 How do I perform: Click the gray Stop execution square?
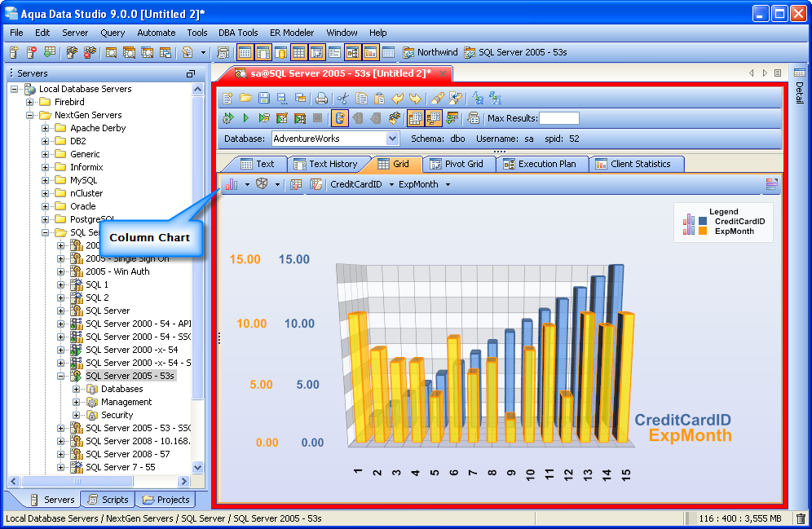pos(317,118)
